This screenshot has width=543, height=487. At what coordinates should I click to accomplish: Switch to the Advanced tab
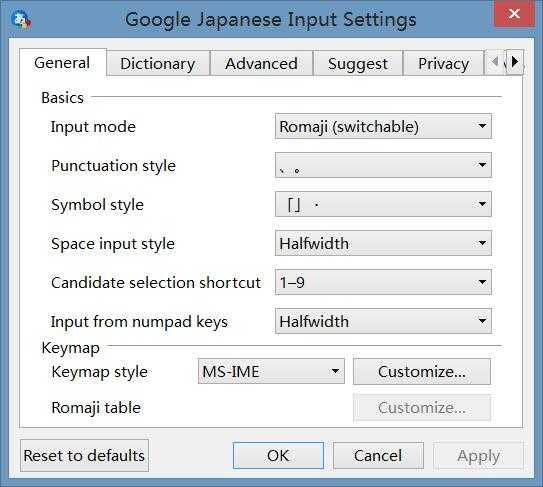(x=261, y=64)
